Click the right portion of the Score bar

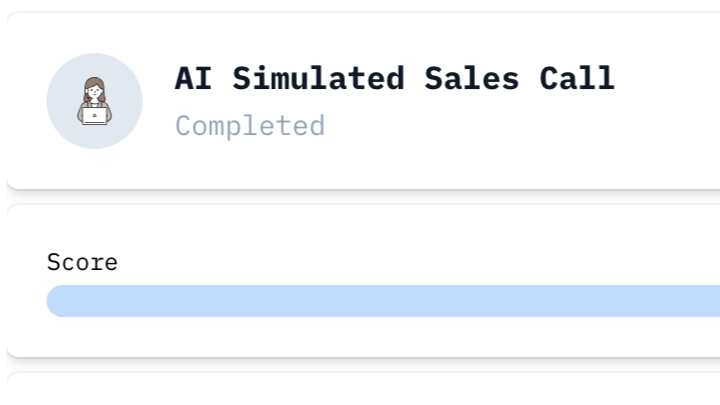click(650, 301)
